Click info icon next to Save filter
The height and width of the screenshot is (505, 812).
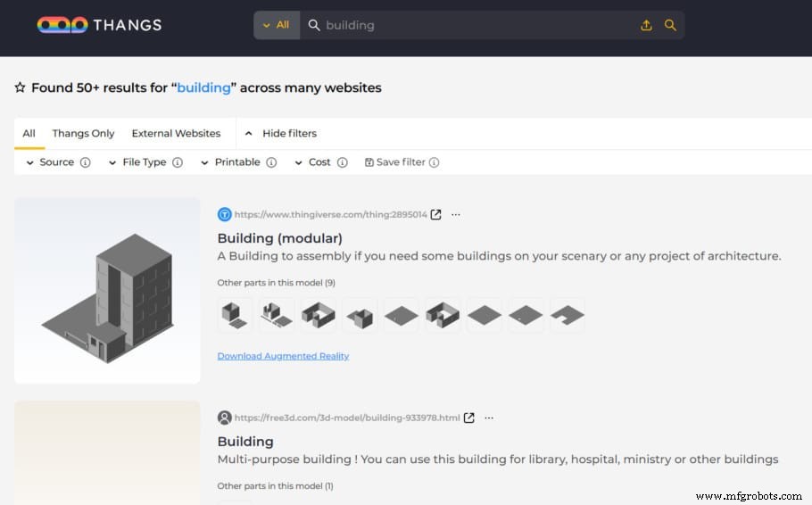pyautogui.click(x=434, y=162)
